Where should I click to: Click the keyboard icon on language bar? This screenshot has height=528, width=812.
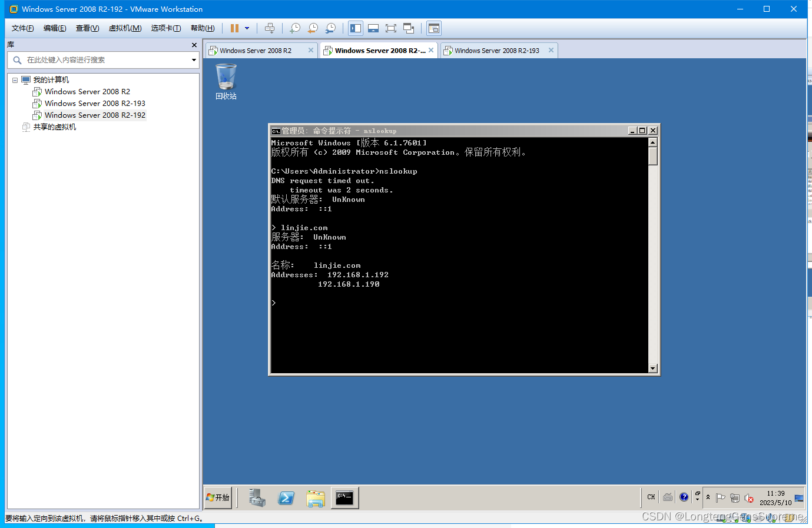coord(668,497)
